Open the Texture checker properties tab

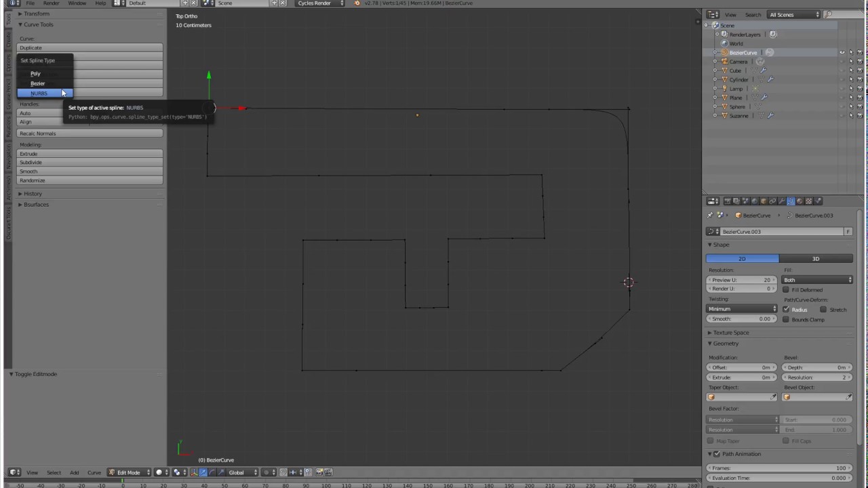click(x=808, y=201)
